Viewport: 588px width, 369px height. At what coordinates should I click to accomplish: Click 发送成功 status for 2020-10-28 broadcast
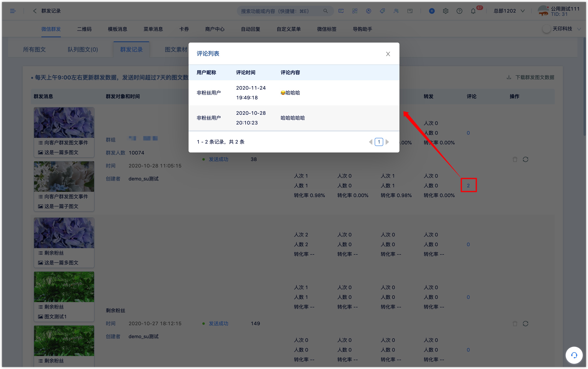point(218,159)
